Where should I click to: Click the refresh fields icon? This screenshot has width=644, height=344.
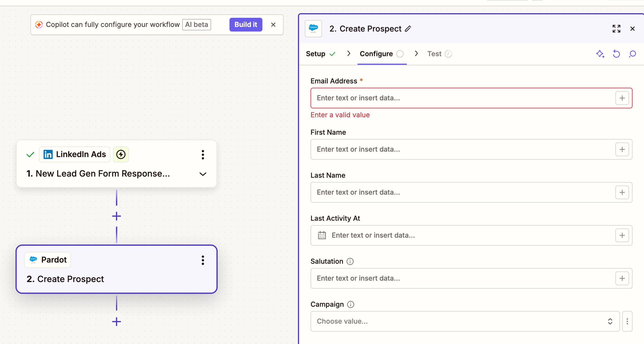[x=616, y=54]
